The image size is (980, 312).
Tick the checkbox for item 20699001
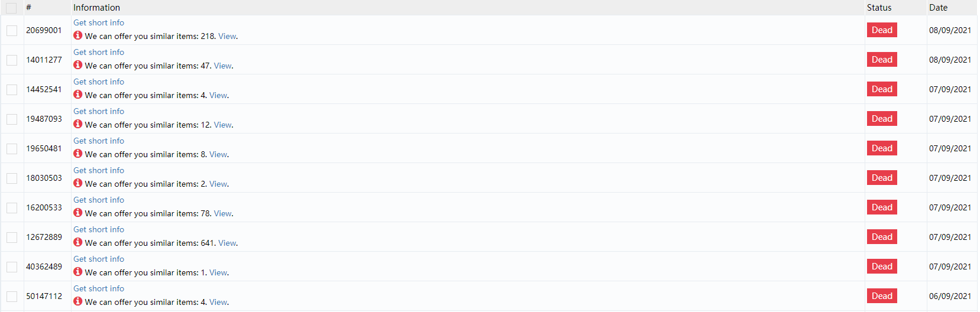pyautogui.click(x=12, y=31)
